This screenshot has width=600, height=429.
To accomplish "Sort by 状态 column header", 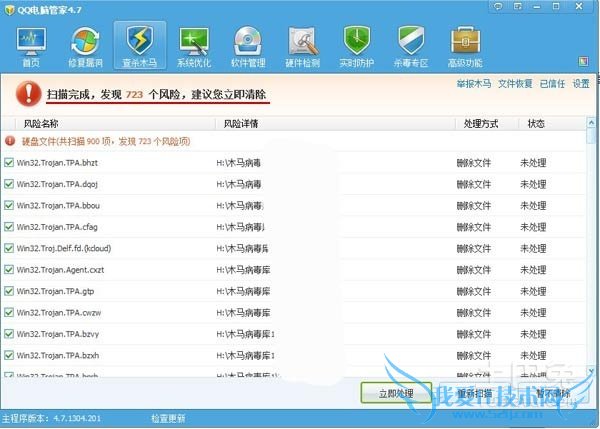I will click(536, 124).
